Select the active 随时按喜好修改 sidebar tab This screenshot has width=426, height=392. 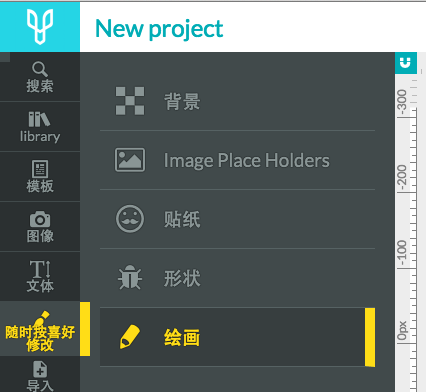(x=40, y=329)
